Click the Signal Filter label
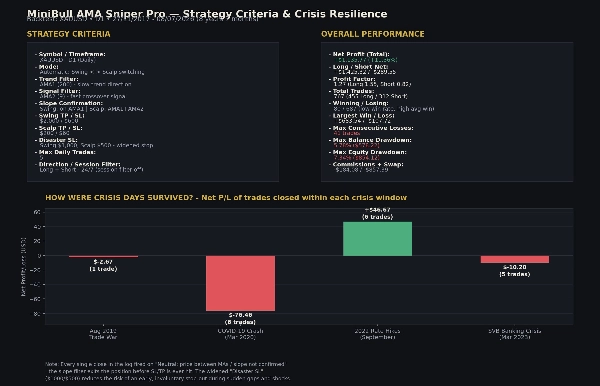Viewport: 600px width, 386px height. click(60, 91)
